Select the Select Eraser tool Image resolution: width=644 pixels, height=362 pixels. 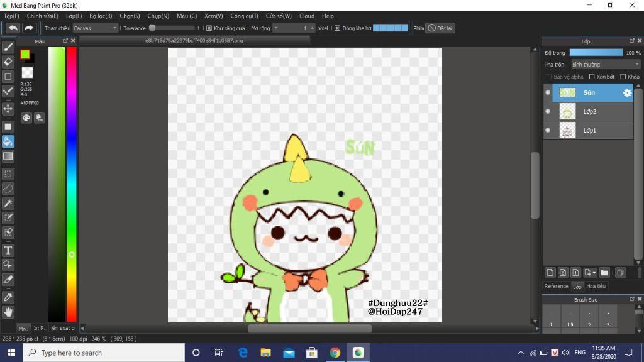(x=8, y=233)
